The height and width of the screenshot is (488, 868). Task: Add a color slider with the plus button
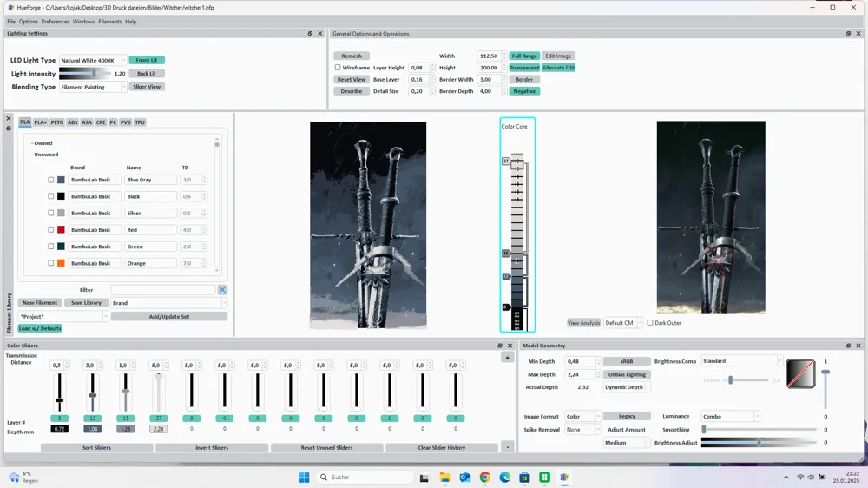coord(507,358)
